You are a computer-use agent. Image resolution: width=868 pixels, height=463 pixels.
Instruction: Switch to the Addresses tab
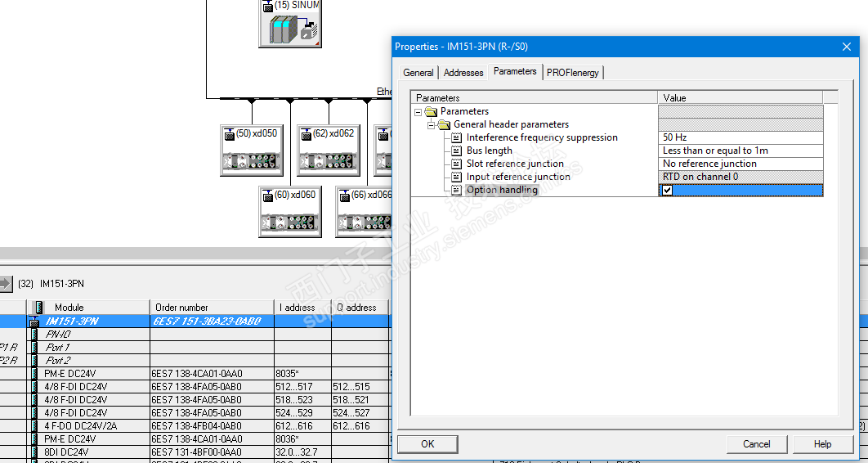(463, 73)
